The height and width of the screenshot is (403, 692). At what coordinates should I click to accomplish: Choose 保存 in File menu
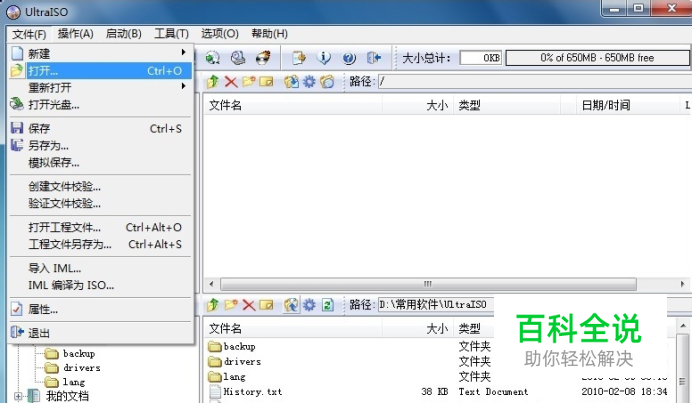(101, 128)
